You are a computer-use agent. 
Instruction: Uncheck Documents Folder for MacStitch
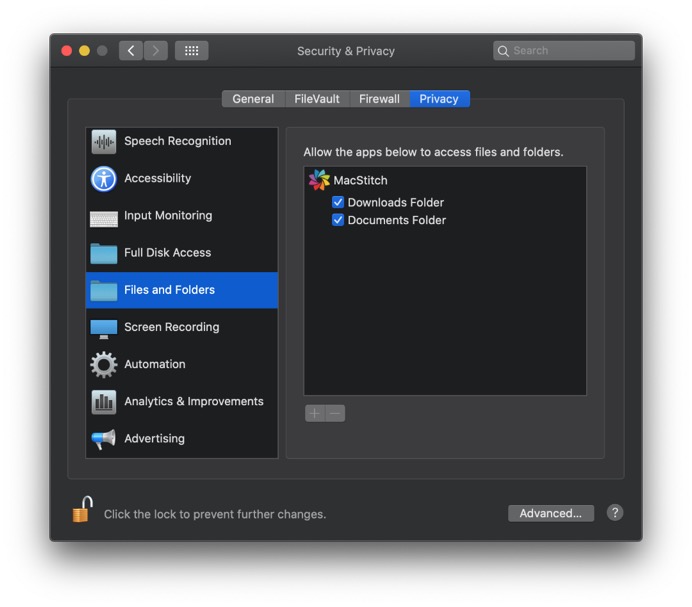point(338,220)
